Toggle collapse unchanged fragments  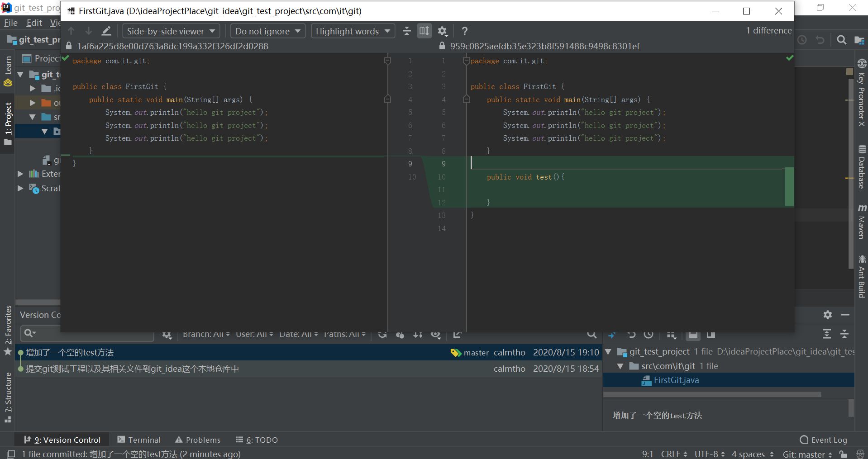[x=406, y=31]
